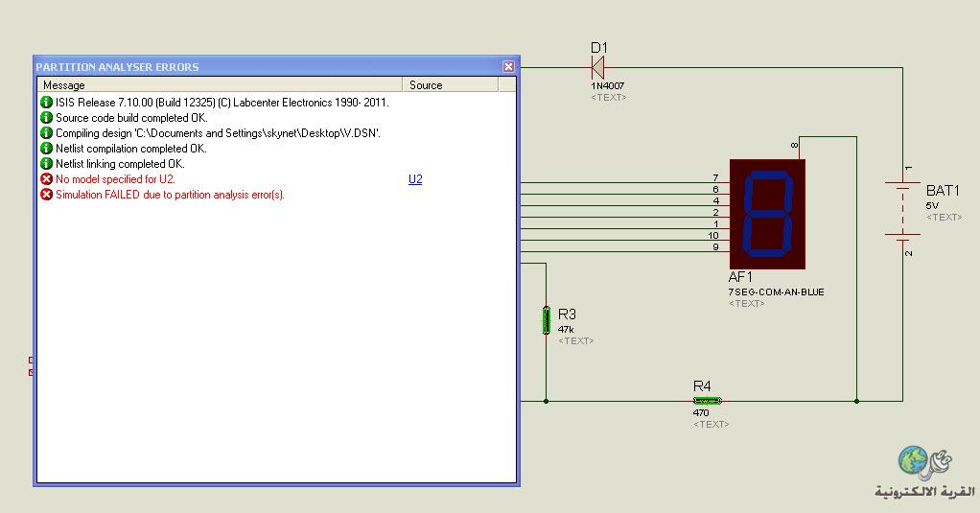980x513 pixels.
Task: Select the BAT1 battery symbol
Action: (902, 209)
